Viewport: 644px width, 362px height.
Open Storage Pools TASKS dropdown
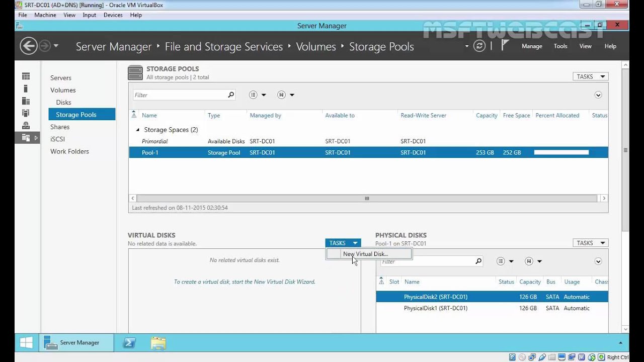point(591,76)
